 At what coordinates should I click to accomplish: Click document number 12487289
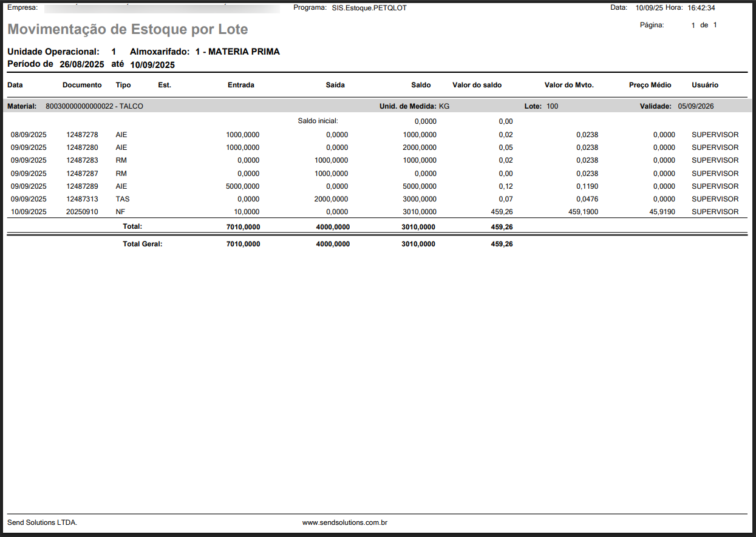tap(82, 186)
